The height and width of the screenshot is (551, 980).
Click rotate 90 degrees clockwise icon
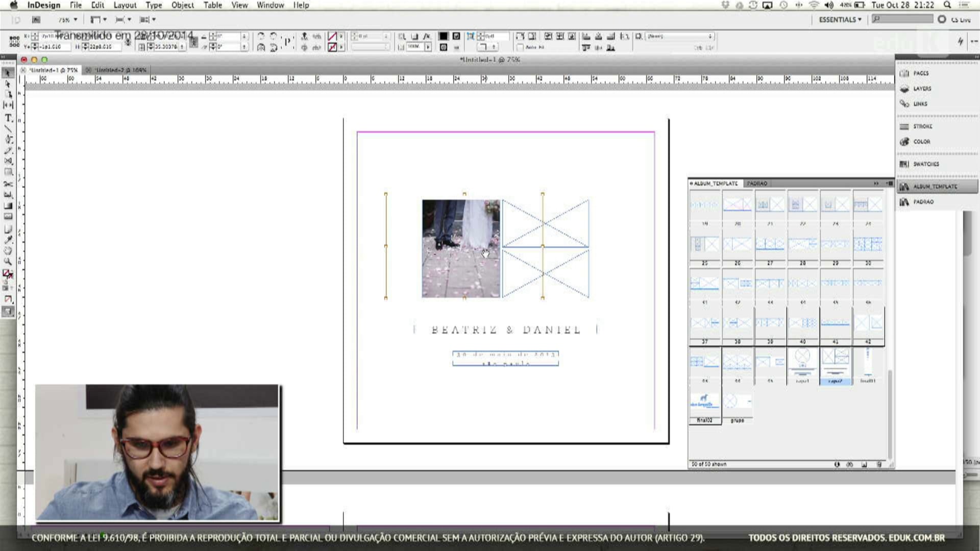click(x=260, y=36)
